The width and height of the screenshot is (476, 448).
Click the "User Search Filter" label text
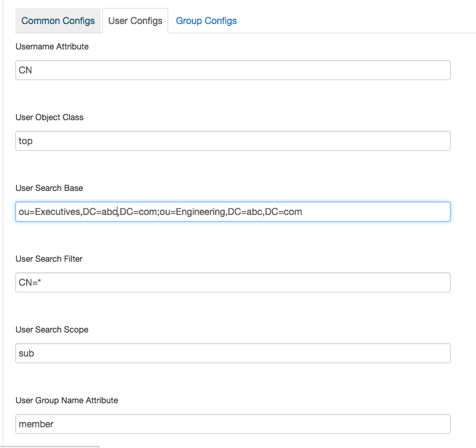[x=49, y=259]
